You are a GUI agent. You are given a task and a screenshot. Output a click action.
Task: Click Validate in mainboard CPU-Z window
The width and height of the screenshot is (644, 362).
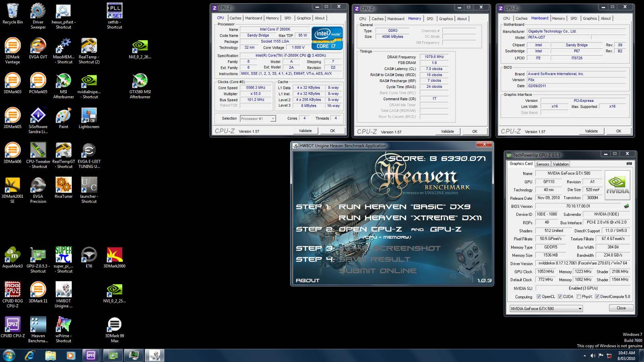591,131
